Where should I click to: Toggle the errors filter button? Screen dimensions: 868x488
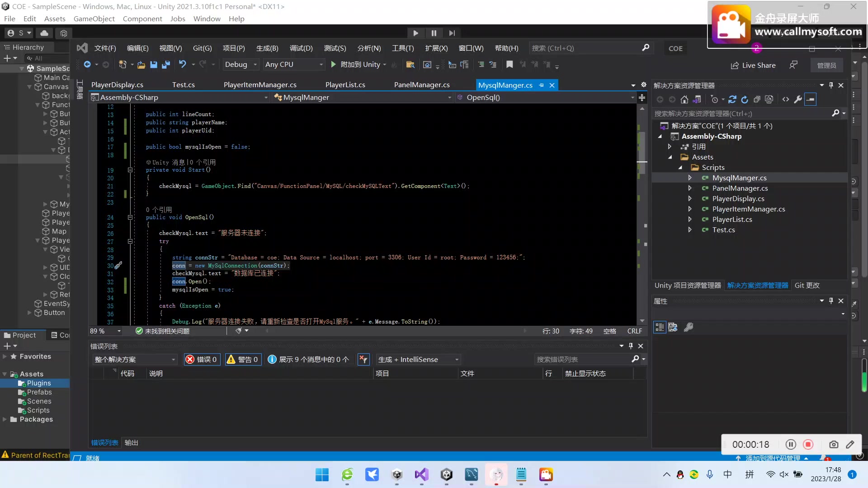tap(202, 359)
